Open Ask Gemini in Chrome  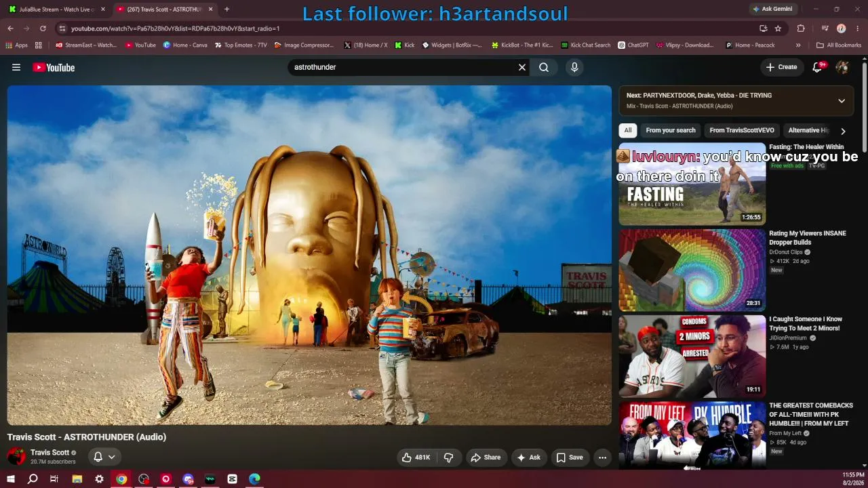772,9
